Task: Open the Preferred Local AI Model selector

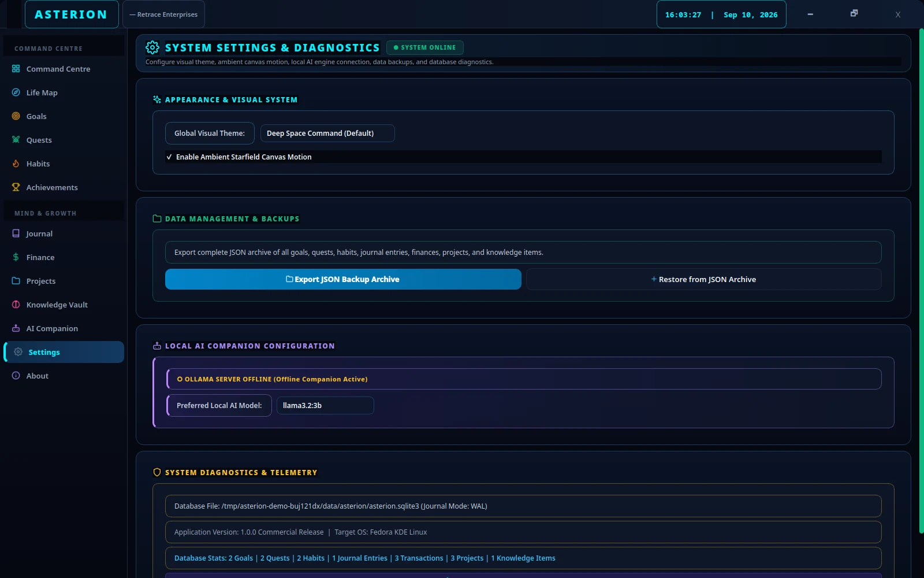Action: coord(325,406)
